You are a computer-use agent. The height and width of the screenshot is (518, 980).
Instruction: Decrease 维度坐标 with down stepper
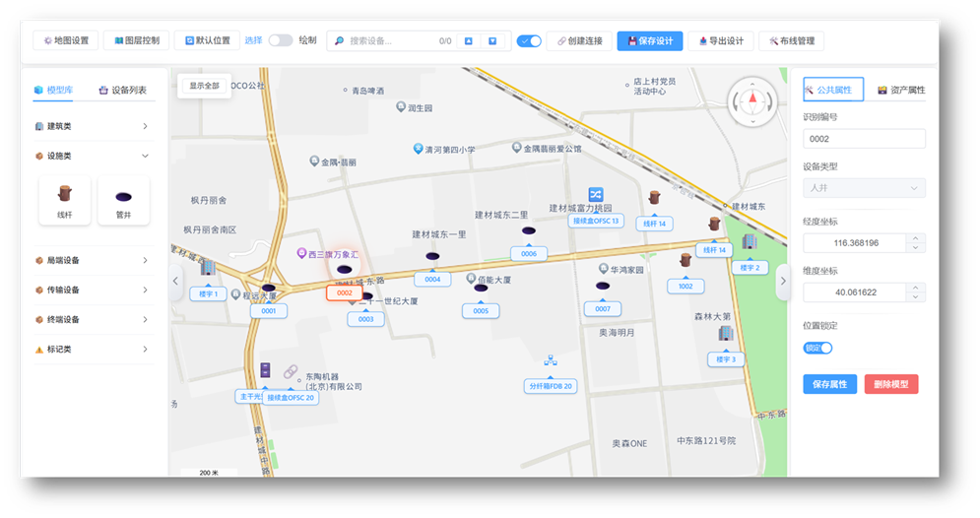pyautogui.click(x=916, y=297)
